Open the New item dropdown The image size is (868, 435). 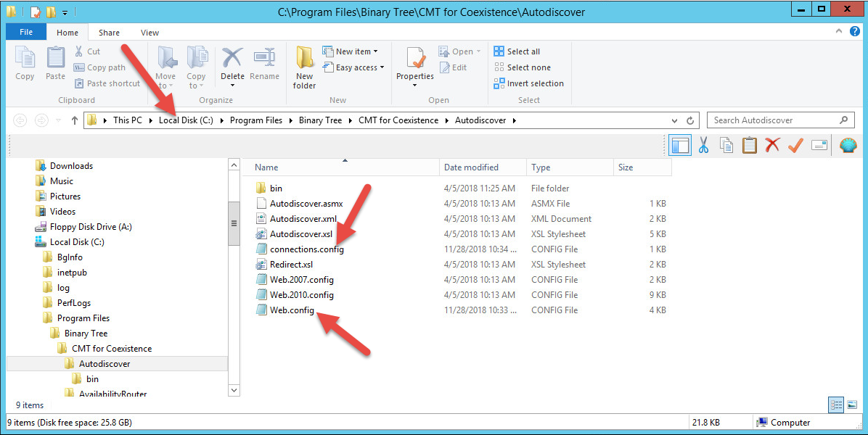pos(350,51)
